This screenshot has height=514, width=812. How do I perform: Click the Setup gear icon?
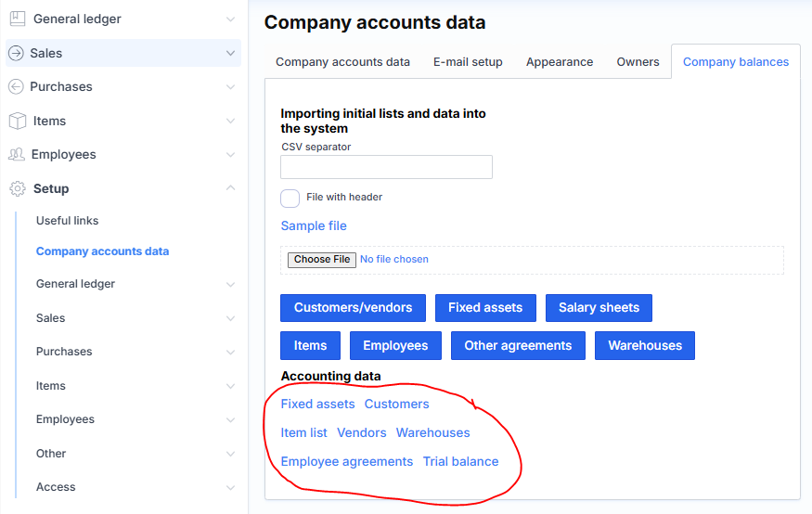[17, 188]
